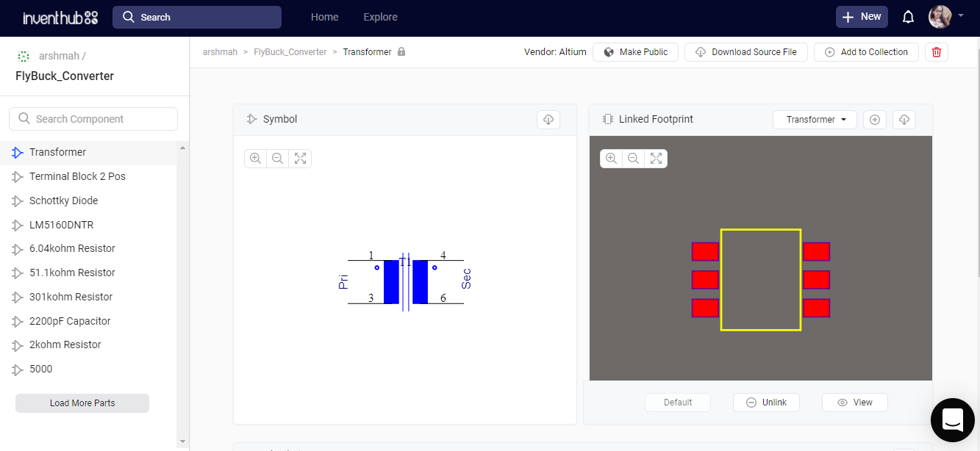Click sidebar scrollbar up arrow
Viewport: 980px width, 451px height.
[182, 147]
